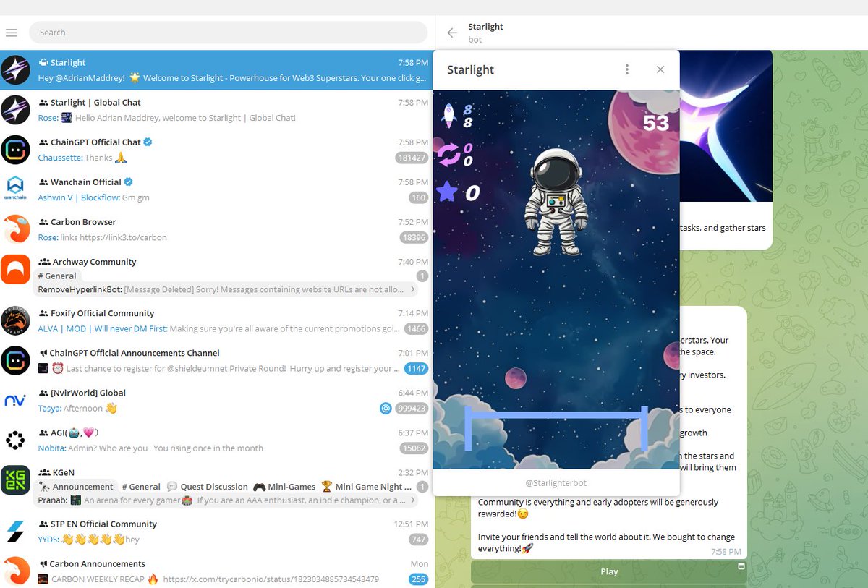Open ChainGPT Official Chat
Screen dimensions: 868x588
point(217,150)
